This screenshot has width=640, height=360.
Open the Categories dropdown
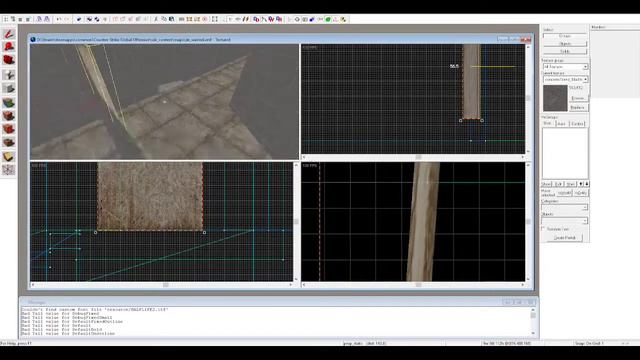pyautogui.click(x=564, y=207)
